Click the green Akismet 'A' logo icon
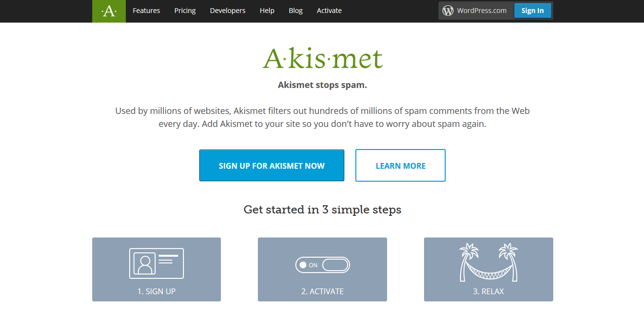The width and height of the screenshot is (644, 312). click(x=109, y=11)
